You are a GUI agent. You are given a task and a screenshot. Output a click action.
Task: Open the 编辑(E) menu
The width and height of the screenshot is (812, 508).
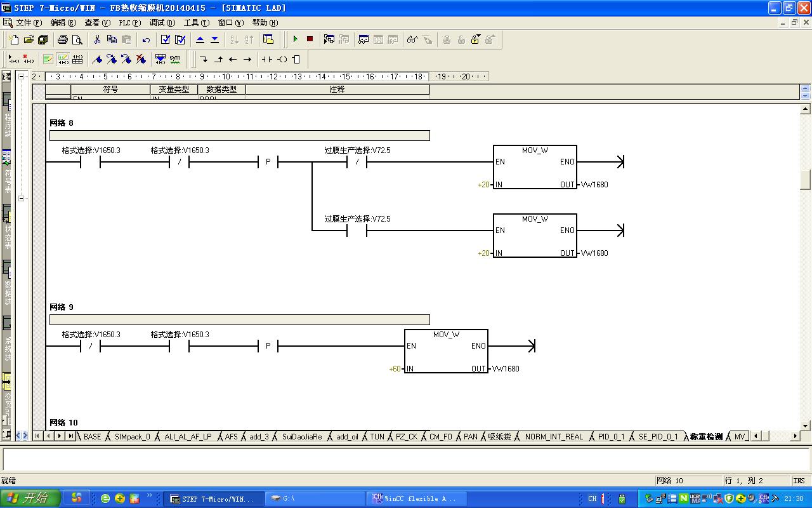point(63,23)
